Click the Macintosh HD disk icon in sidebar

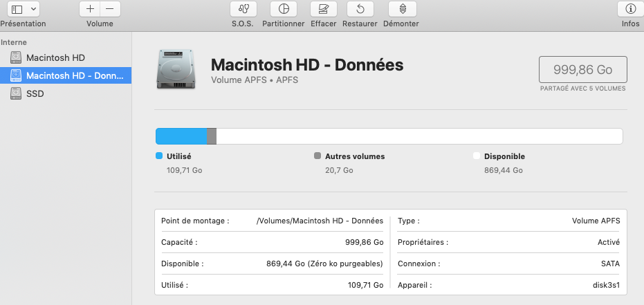[16, 58]
